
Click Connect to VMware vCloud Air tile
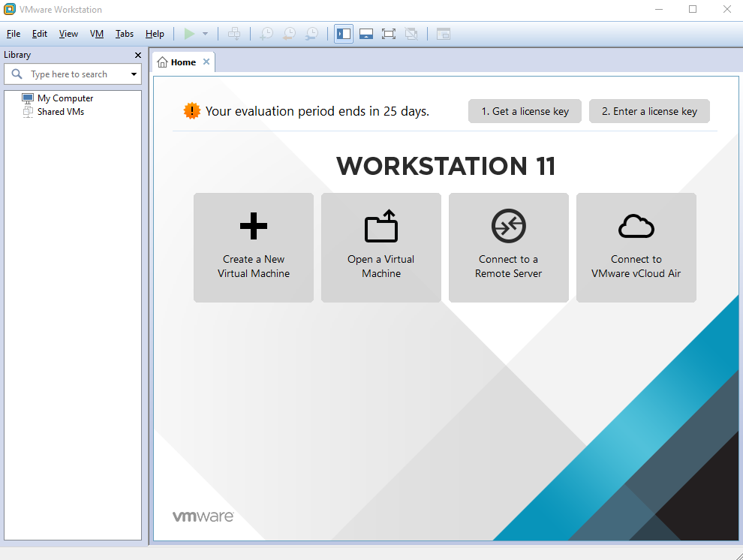coord(636,247)
